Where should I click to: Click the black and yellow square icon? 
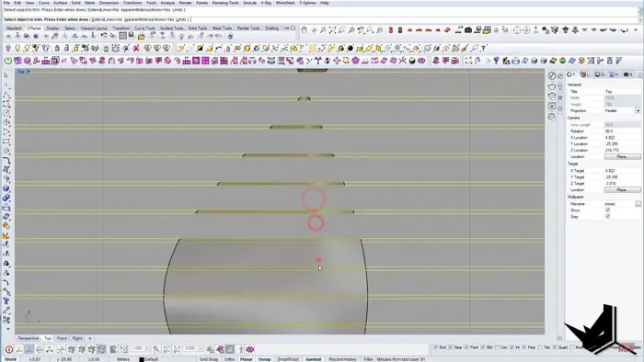pyautogui.click(x=200, y=49)
